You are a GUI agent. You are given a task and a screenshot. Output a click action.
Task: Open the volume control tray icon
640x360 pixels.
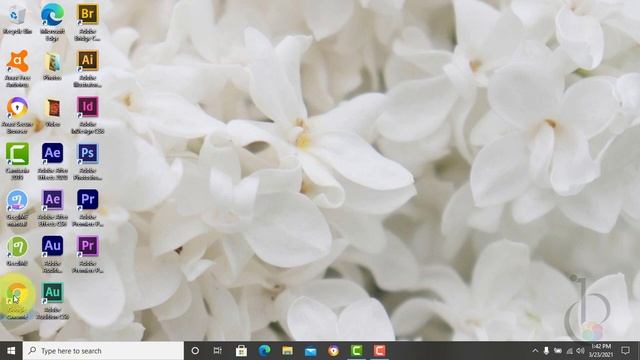pyautogui.click(x=580, y=351)
